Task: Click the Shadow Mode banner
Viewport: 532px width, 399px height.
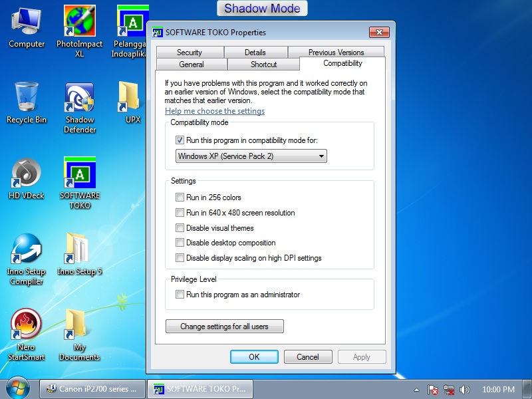Action: 262,8
